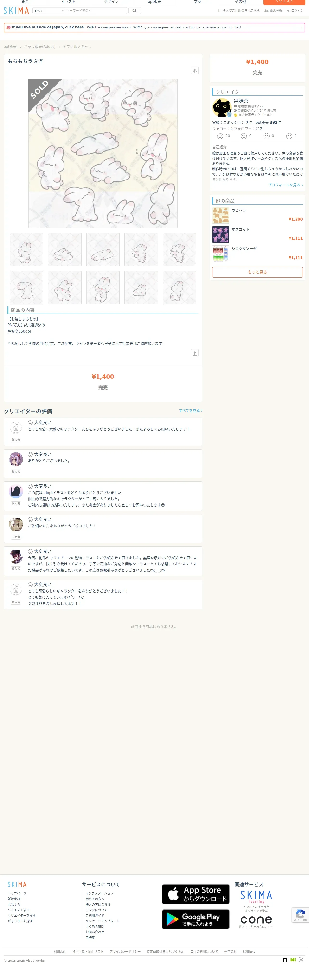Open the opt販売 navigation tab

[x=154, y=2]
